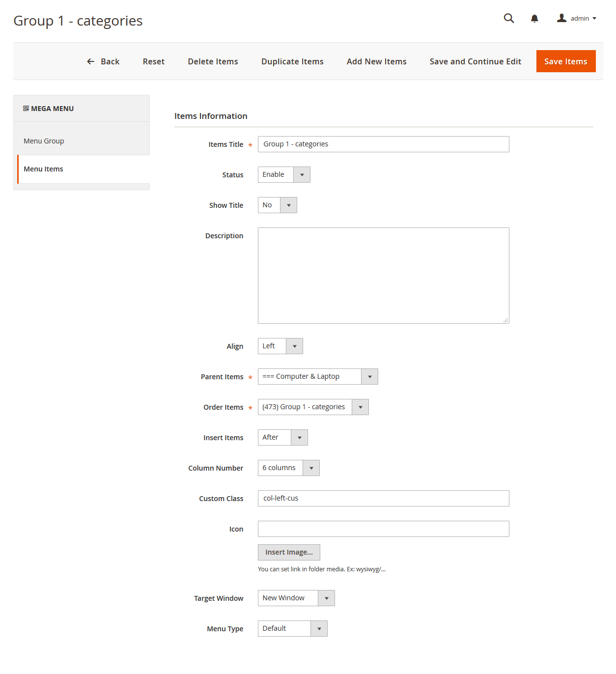
Task: Change the Align dropdown value
Action: pyautogui.click(x=280, y=346)
